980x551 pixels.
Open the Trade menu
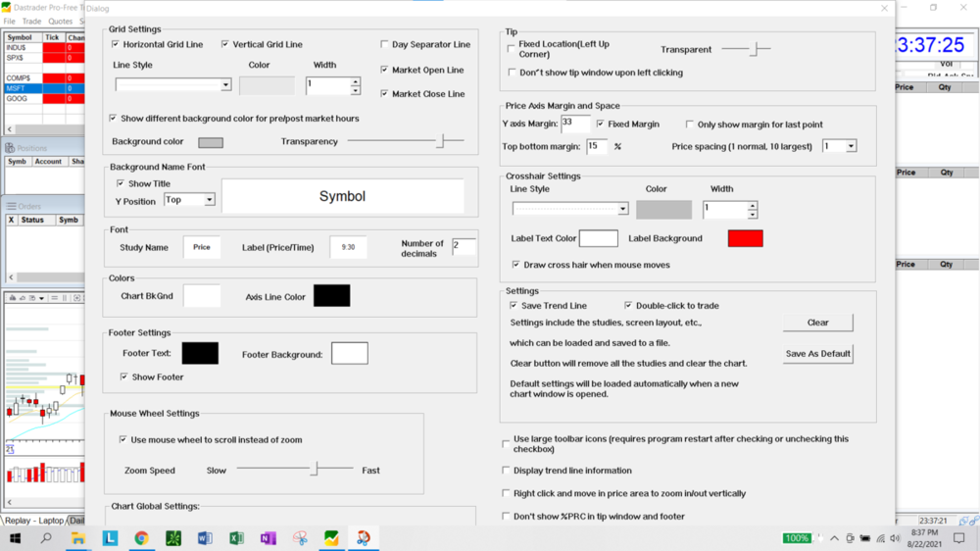(x=31, y=21)
